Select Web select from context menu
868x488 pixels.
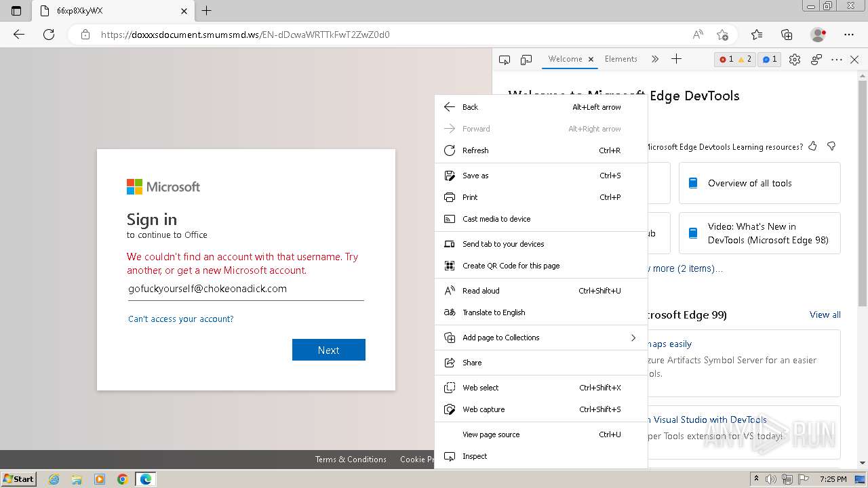click(541, 388)
